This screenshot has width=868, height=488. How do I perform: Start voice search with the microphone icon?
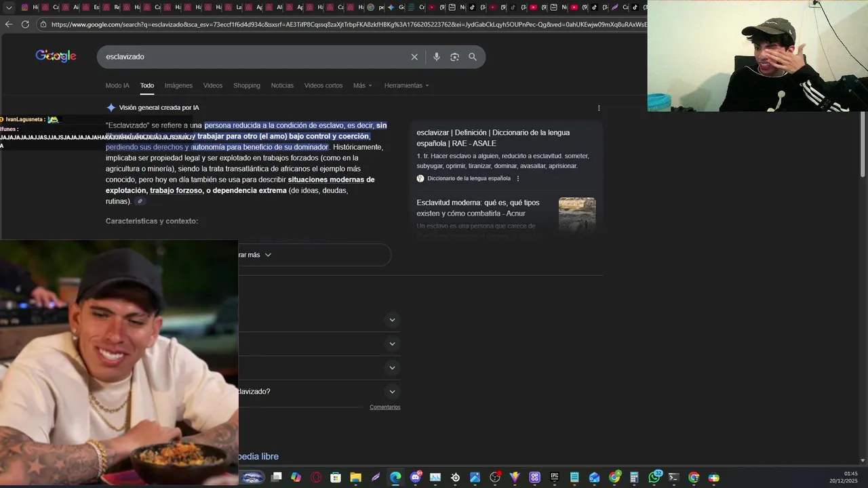pyautogui.click(x=437, y=57)
